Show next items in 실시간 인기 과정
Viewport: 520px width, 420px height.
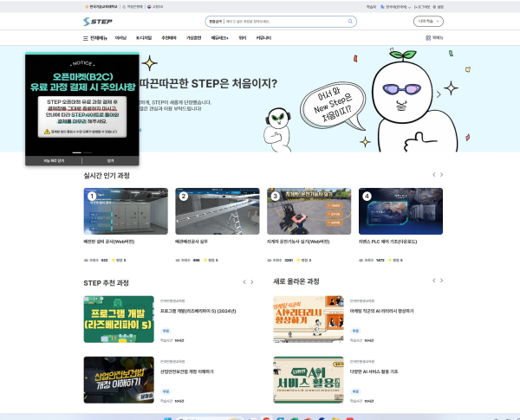tap(441, 175)
